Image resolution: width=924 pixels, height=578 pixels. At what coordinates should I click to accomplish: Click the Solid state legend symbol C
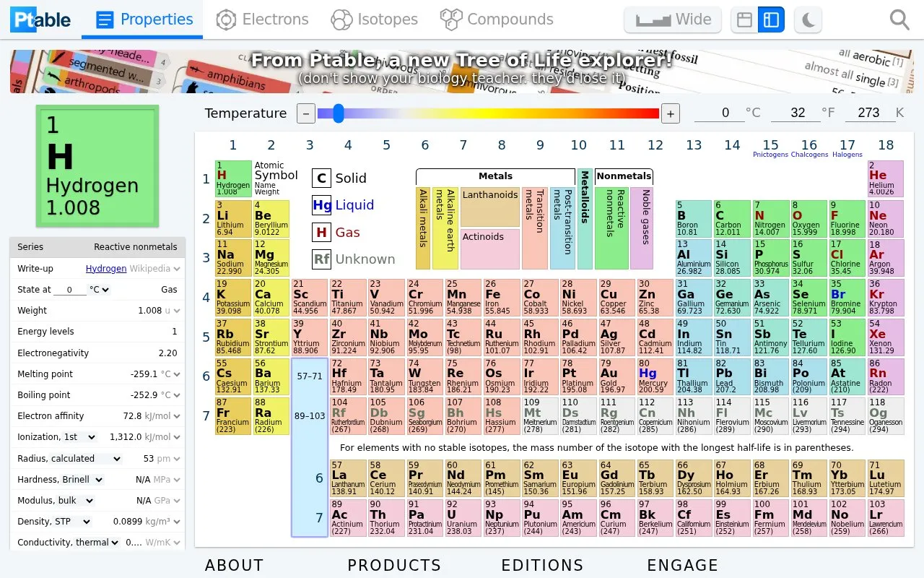point(321,178)
